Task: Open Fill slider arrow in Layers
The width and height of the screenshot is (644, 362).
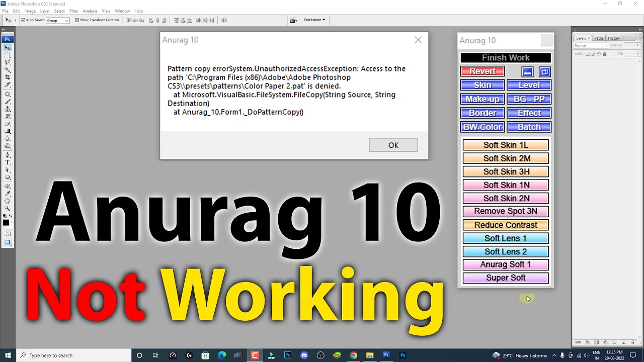Action: pos(638,54)
